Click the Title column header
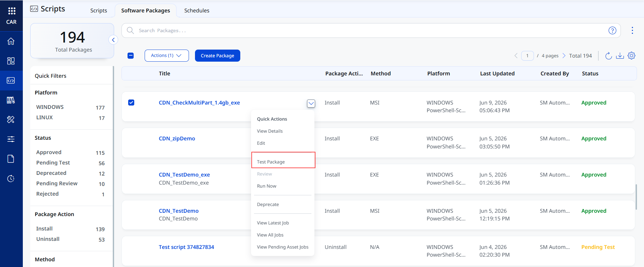 tap(164, 73)
